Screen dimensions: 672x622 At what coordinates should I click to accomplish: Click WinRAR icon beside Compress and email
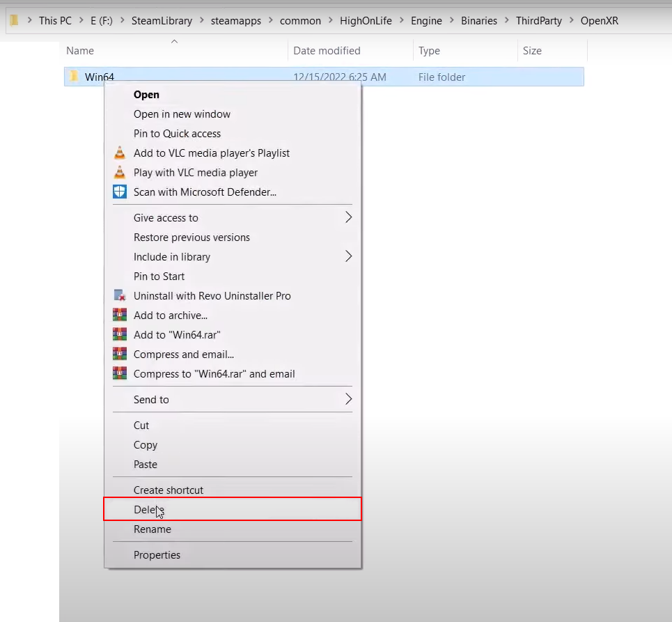(120, 355)
